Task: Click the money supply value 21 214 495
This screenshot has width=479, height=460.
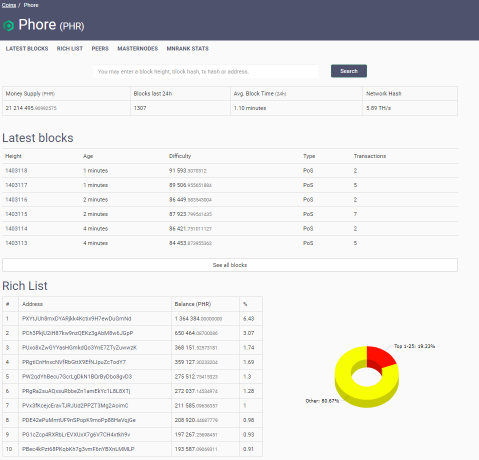Action: tap(31, 108)
